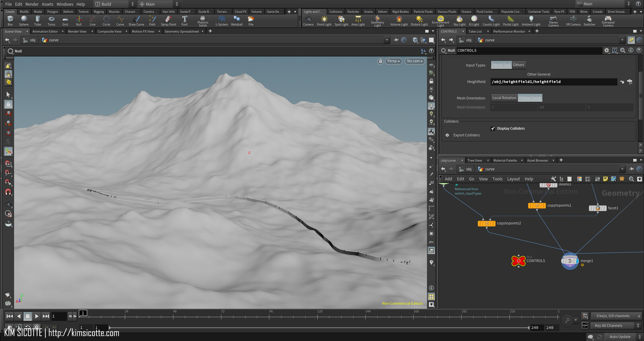
Task: Open network pane path dropdown
Action: (x=622, y=169)
